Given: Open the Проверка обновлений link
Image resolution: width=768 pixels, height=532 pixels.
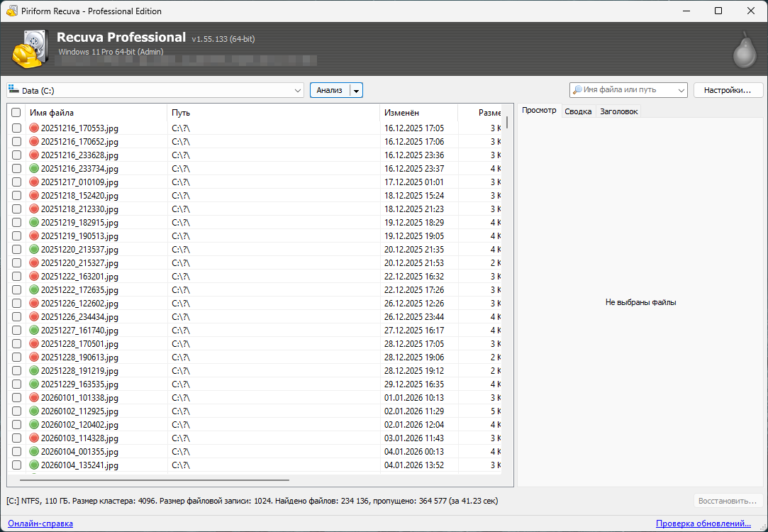Looking at the screenshot, I should (703, 523).
